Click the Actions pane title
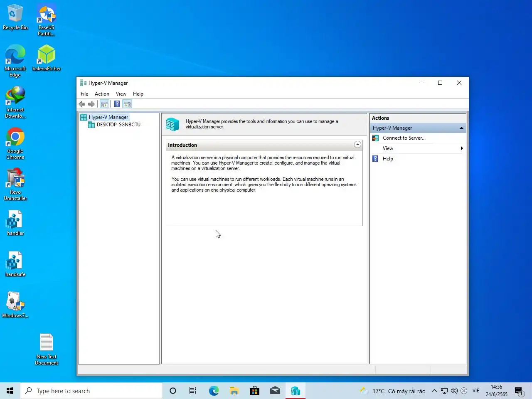Screen dimensions: 532x399 [380, 118]
